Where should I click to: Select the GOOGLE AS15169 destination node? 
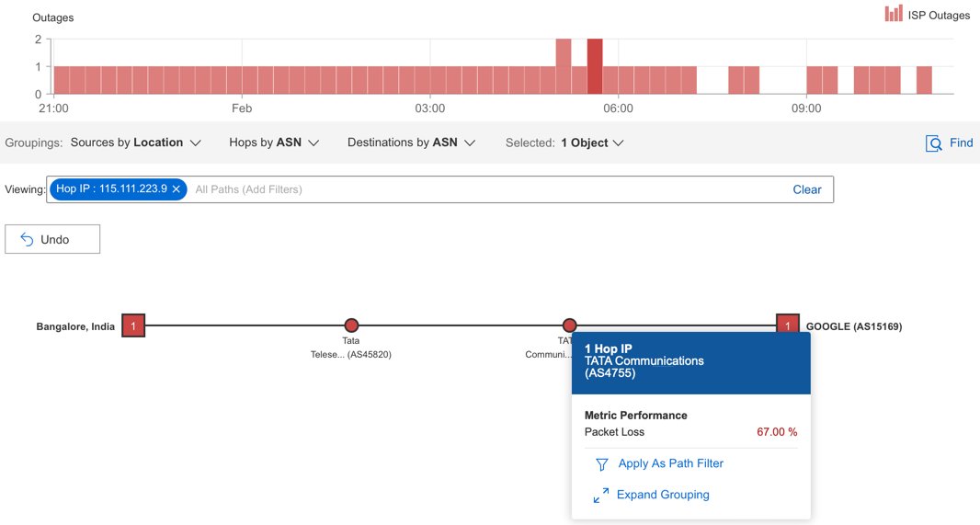[788, 323]
